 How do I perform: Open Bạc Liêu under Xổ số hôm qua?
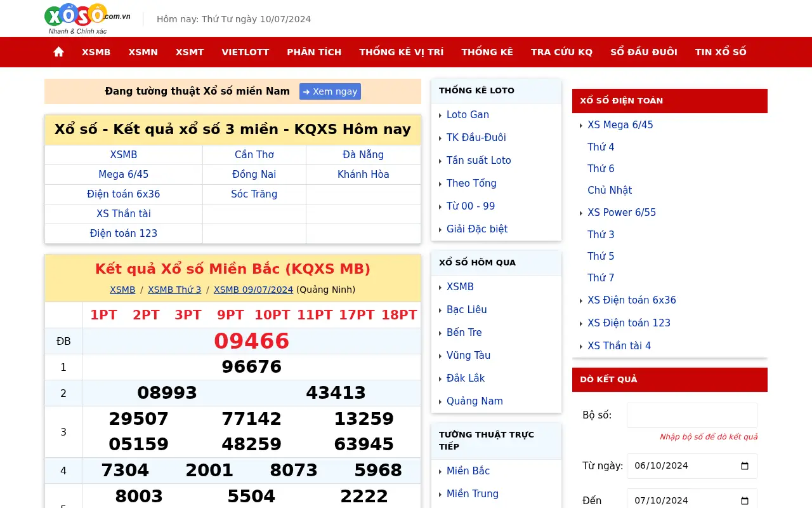tap(467, 310)
